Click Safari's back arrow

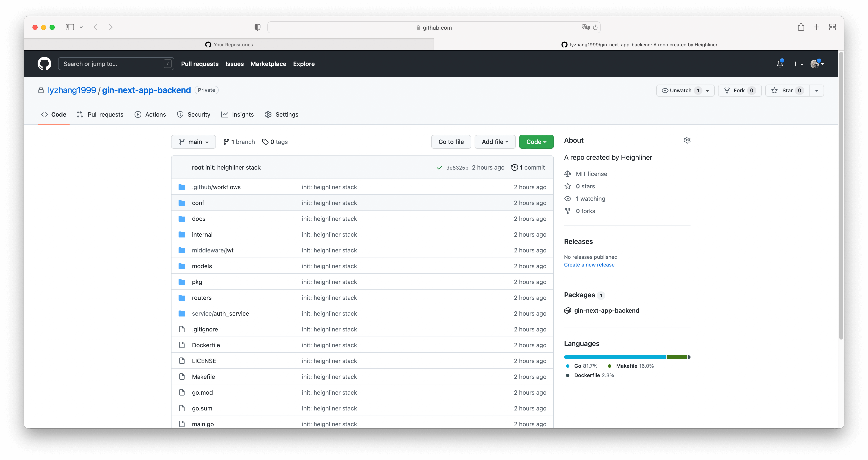coord(96,27)
